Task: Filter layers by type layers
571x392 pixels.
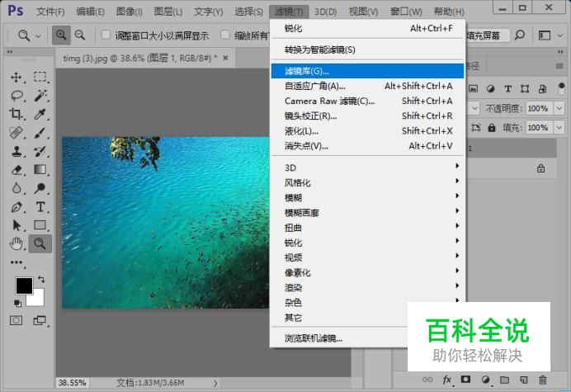Action: [x=508, y=88]
